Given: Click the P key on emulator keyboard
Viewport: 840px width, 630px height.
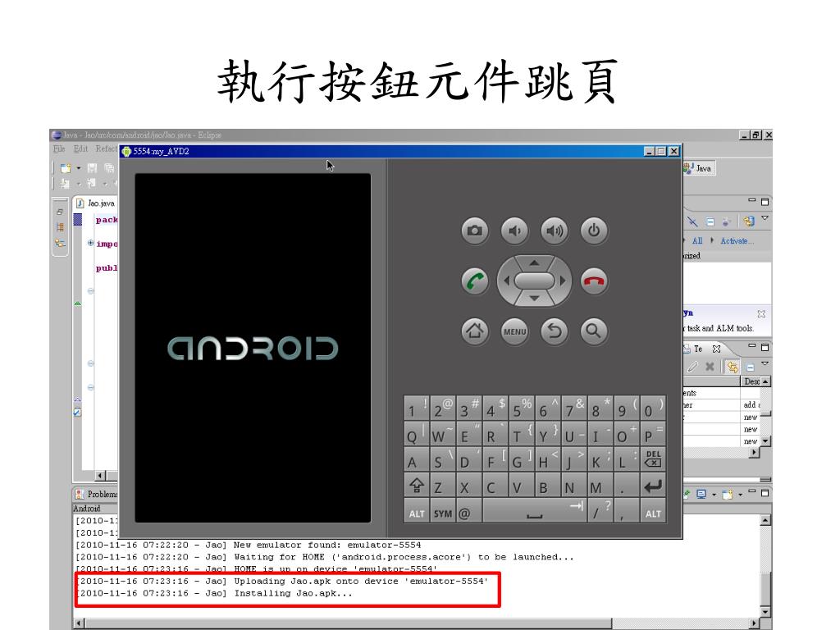Looking at the screenshot, I should 653,434.
